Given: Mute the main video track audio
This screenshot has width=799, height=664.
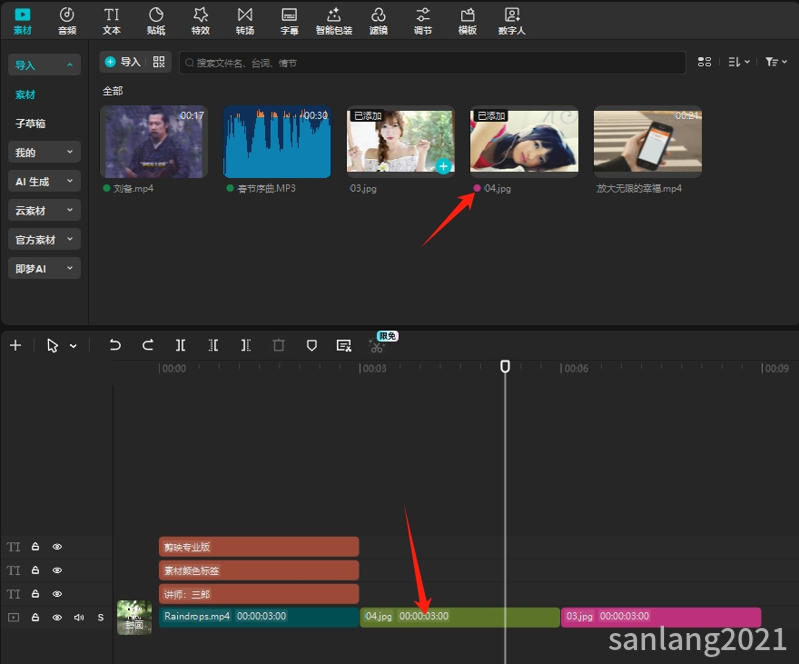Looking at the screenshot, I should 78,617.
